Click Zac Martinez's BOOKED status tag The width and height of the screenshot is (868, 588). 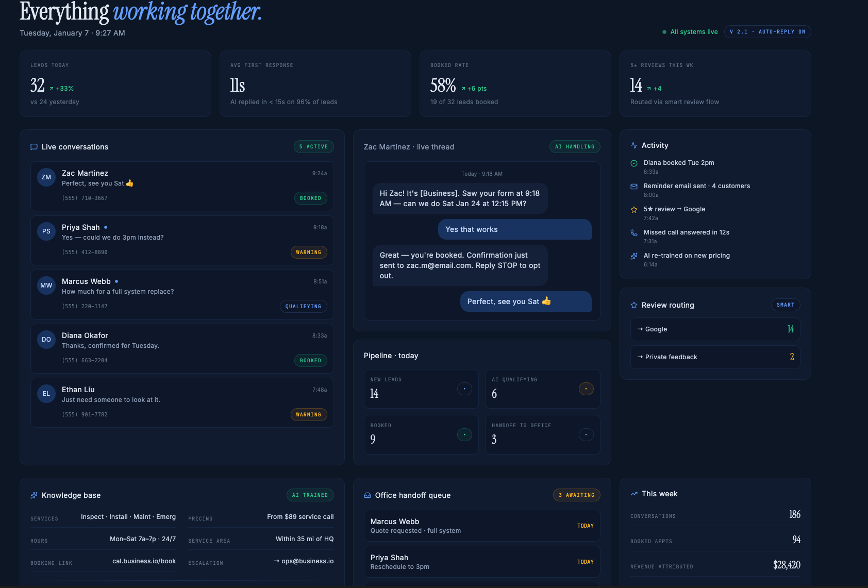pos(311,198)
